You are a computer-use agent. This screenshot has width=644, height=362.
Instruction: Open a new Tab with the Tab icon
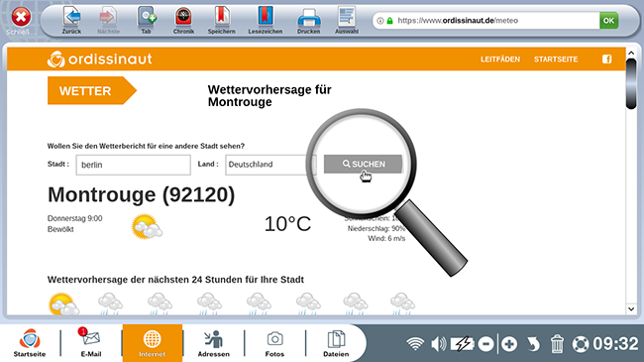coord(147,17)
